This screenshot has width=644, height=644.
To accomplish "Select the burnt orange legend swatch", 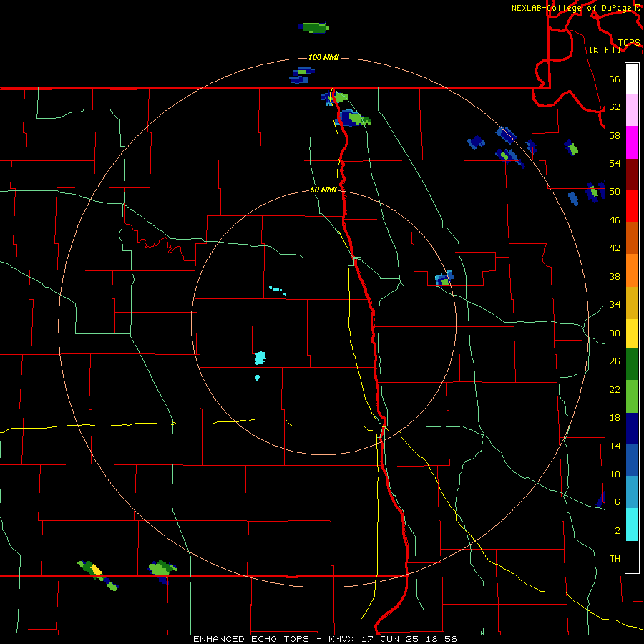I will coord(632,238).
